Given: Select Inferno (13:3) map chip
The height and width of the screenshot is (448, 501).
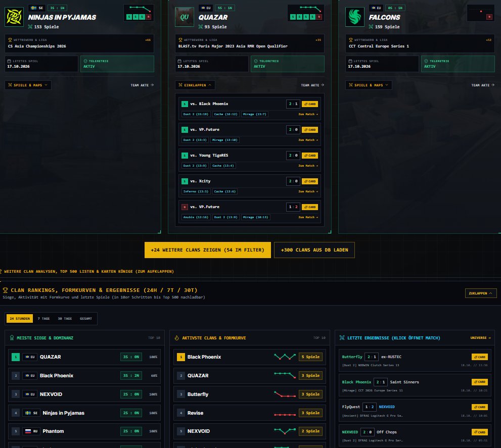Looking at the screenshot, I should tap(196, 191).
